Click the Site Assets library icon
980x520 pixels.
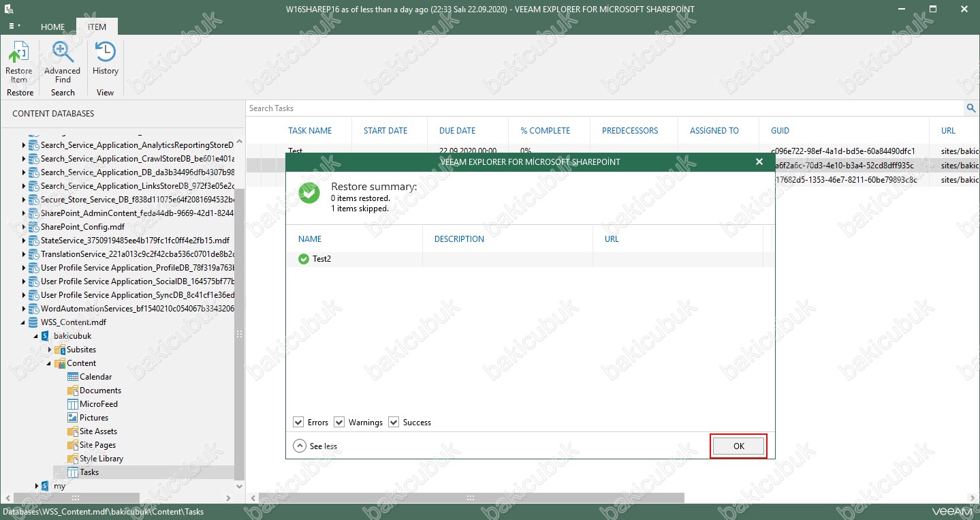click(73, 431)
